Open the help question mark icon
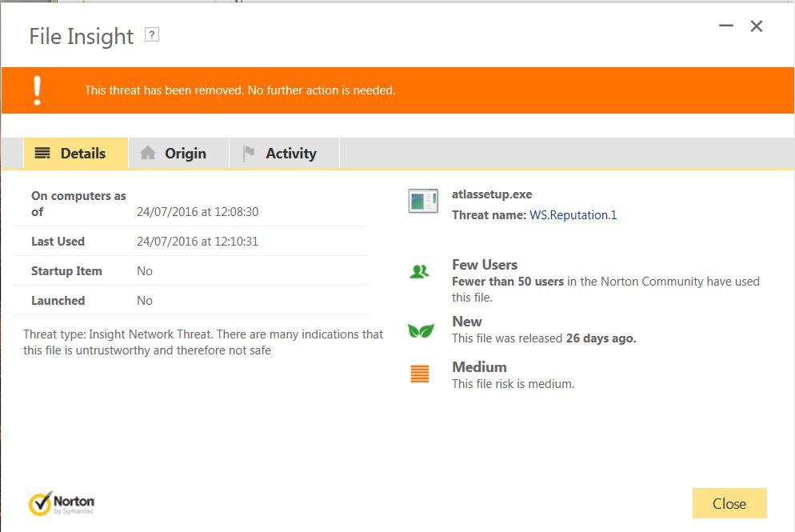This screenshot has width=795, height=532. [x=151, y=34]
